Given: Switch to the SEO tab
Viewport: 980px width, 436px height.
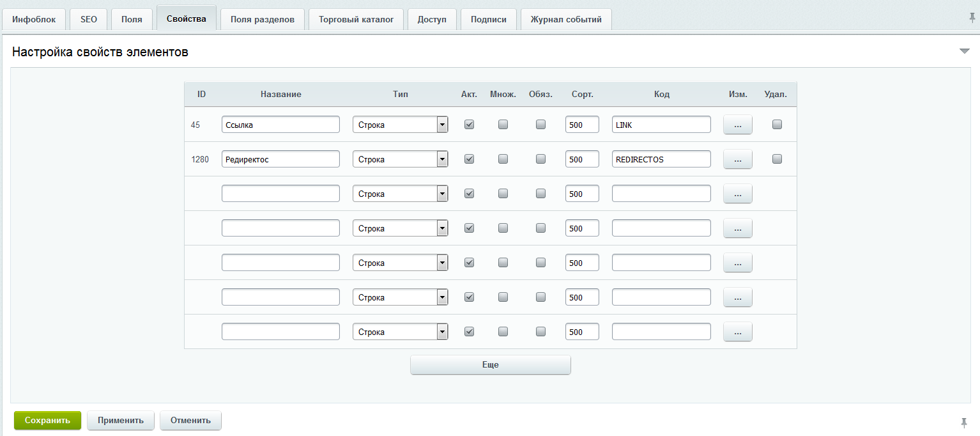Looking at the screenshot, I should [x=89, y=19].
